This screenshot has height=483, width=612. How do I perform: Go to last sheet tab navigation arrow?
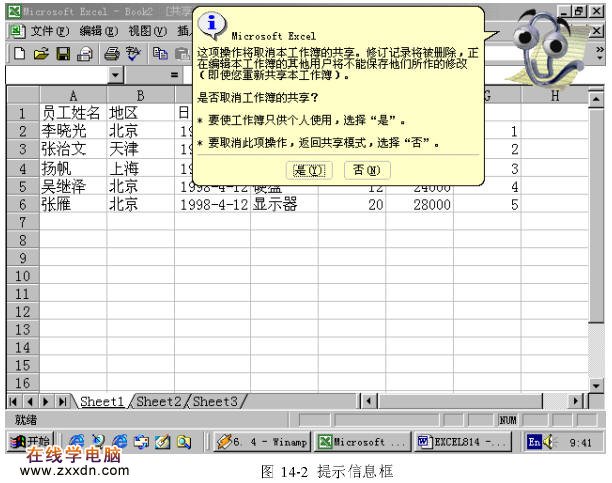pyautogui.click(x=62, y=401)
